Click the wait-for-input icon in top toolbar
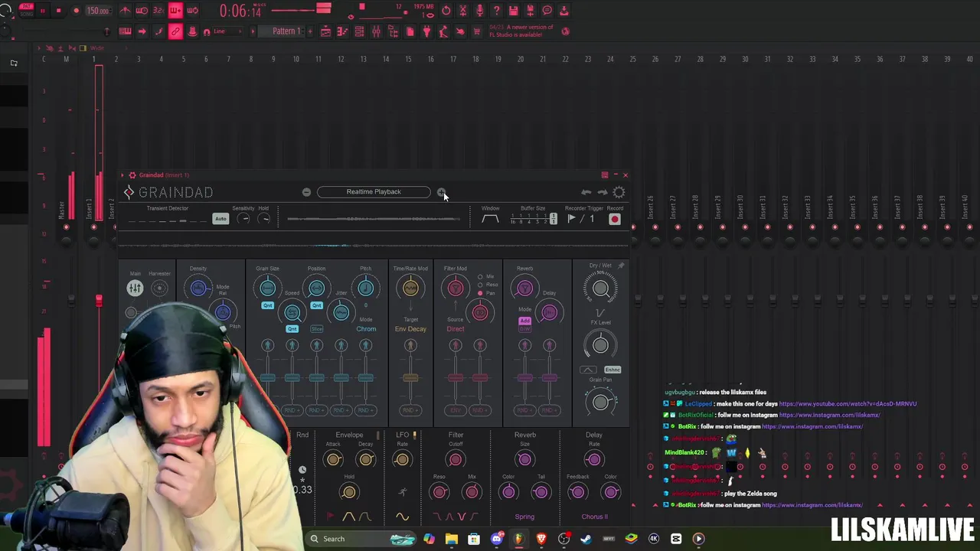The width and height of the screenshot is (980, 551). (x=142, y=11)
